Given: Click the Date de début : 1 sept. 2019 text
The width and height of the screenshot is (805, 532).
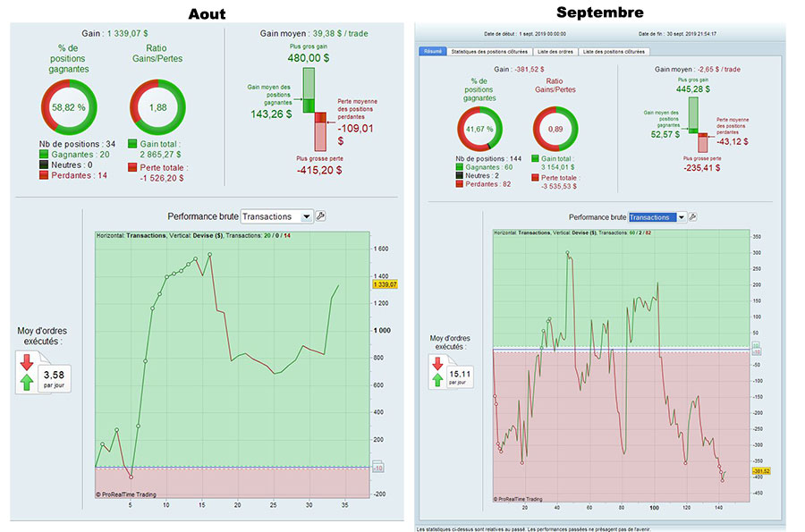Looking at the screenshot, I should tap(525, 34).
